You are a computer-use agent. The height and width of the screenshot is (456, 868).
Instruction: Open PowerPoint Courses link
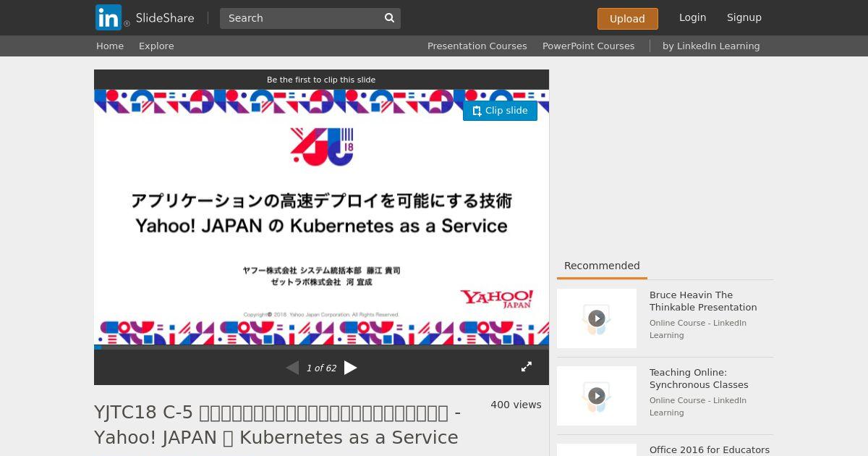pos(588,46)
